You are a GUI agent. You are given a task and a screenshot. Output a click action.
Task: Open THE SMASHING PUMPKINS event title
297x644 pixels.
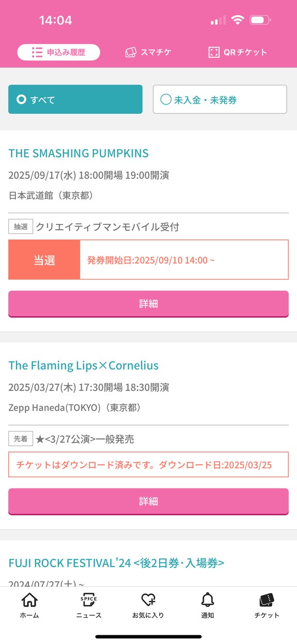pyautogui.click(x=78, y=153)
